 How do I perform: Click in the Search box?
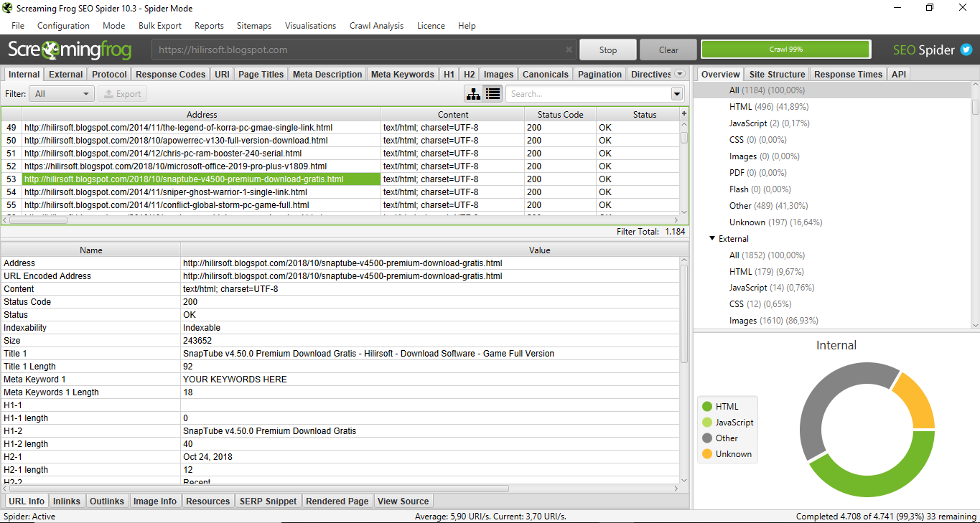(588, 94)
